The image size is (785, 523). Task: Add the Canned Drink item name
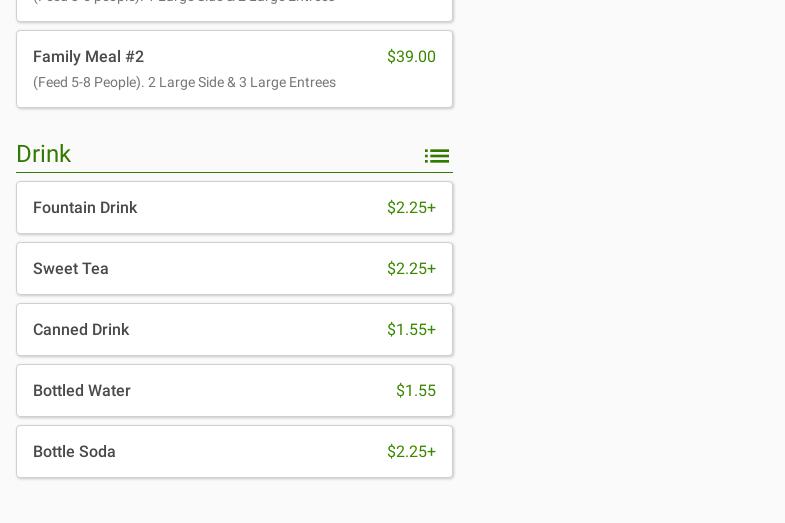[x=81, y=330]
